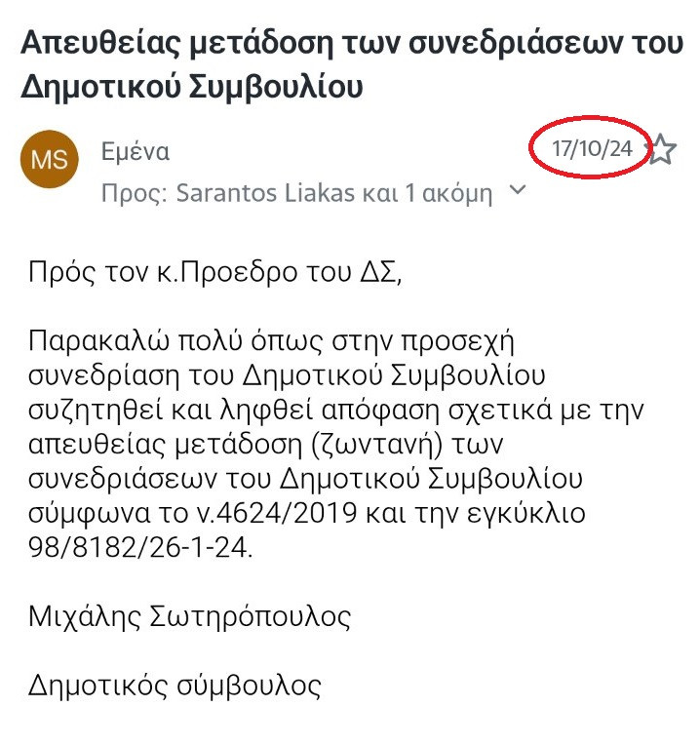Click signature name Μιχάλης Σωτηρόπουλος

[190, 616]
